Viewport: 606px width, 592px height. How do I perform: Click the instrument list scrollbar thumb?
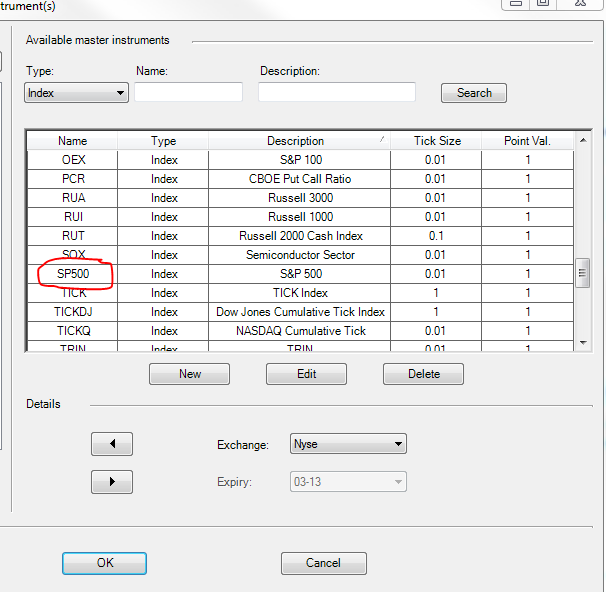click(582, 273)
